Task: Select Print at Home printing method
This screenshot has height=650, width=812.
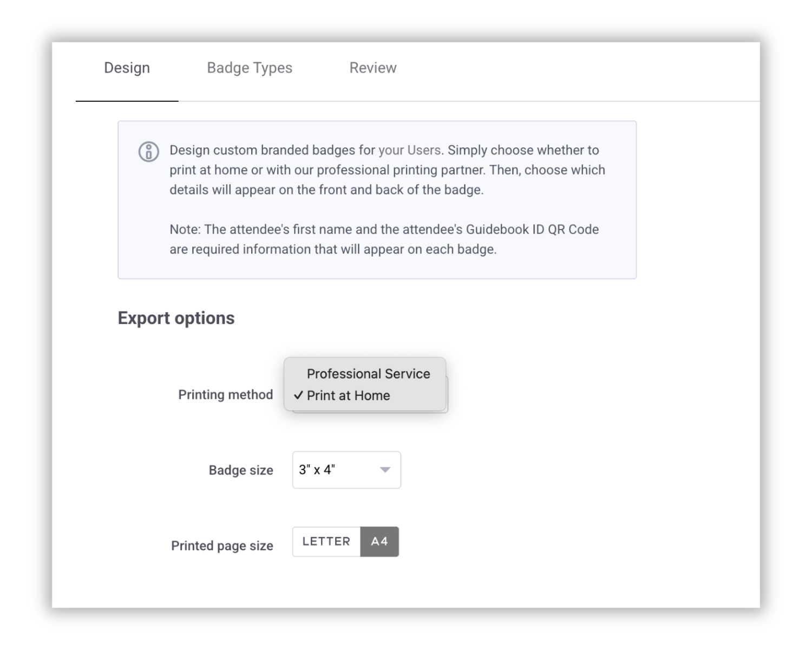Action: click(348, 395)
